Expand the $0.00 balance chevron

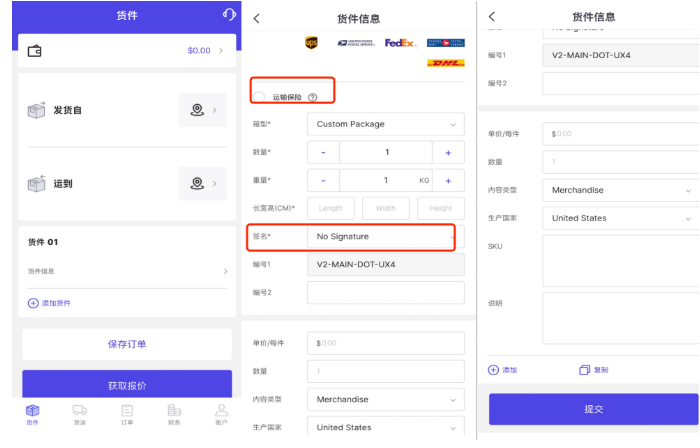click(221, 50)
